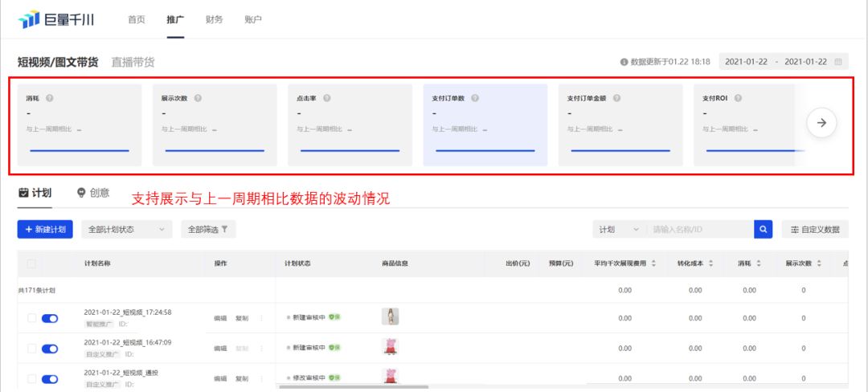Click the right arrow to scroll metric cards
The height and width of the screenshot is (392, 868).
(821, 123)
